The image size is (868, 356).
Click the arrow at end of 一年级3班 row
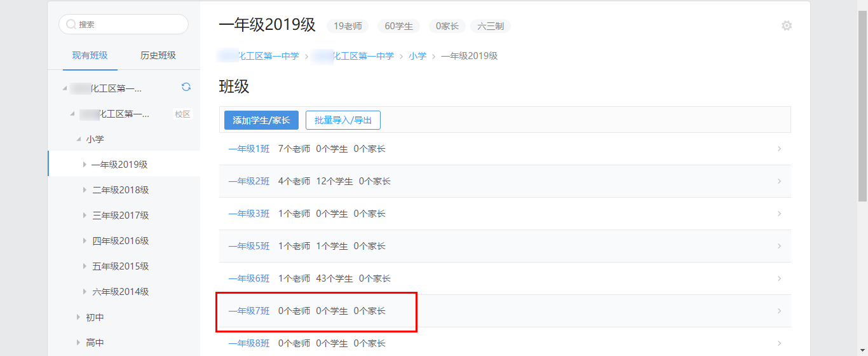(780, 214)
